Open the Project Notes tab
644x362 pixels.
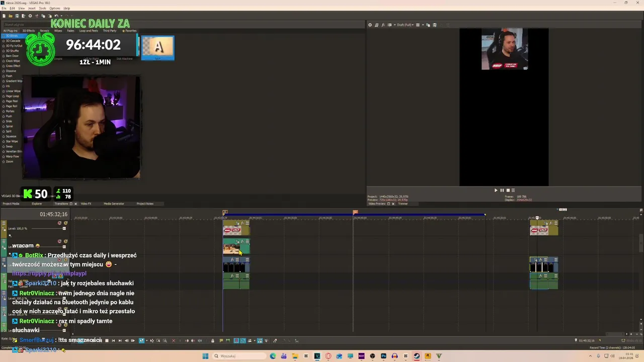click(145, 204)
